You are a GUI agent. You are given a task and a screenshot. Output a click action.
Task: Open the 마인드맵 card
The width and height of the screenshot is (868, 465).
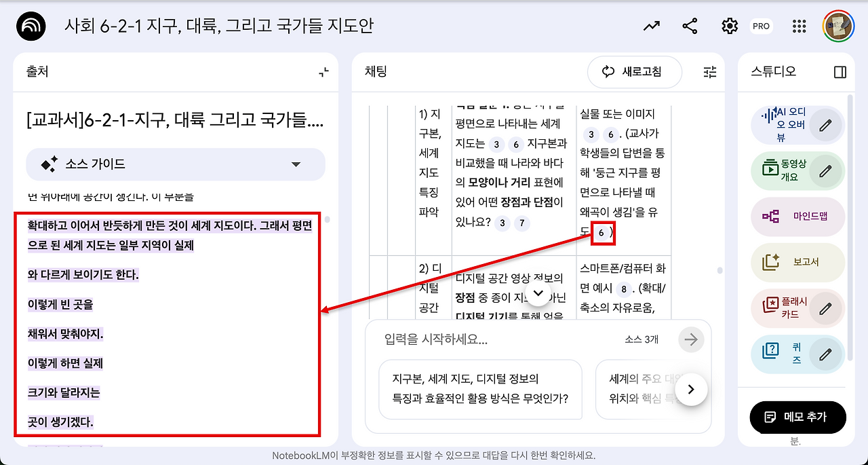click(798, 217)
